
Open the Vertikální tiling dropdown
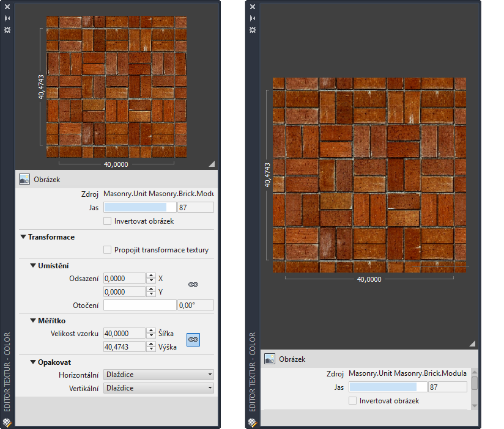[x=158, y=388]
